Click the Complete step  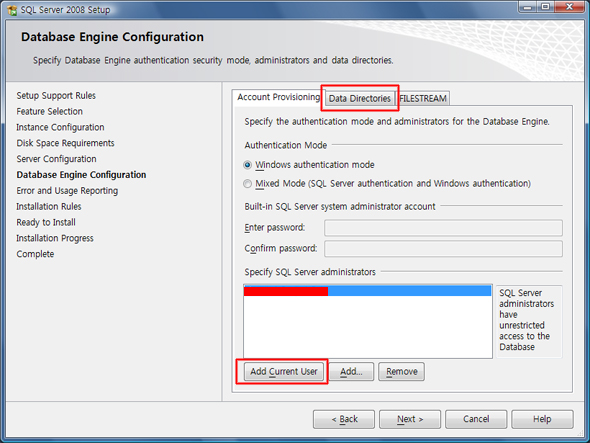tap(35, 254)
